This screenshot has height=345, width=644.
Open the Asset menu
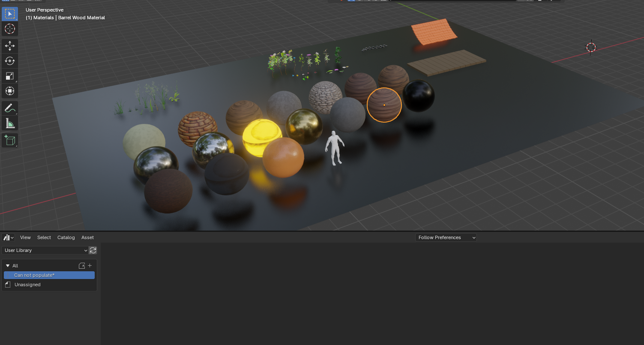(87, 237)
